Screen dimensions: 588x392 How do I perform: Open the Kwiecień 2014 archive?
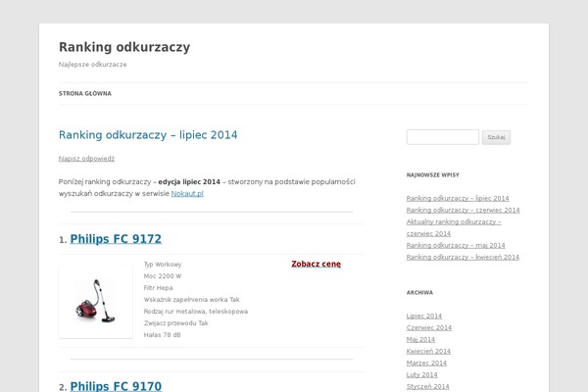point(428,351)
